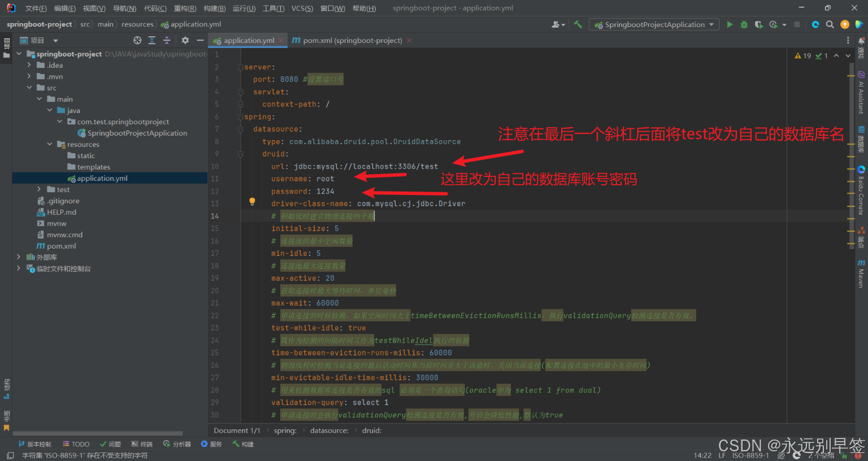Run with coverage icon in the toolbar
The image size is (868, 461).
click(x=758, y=24)
